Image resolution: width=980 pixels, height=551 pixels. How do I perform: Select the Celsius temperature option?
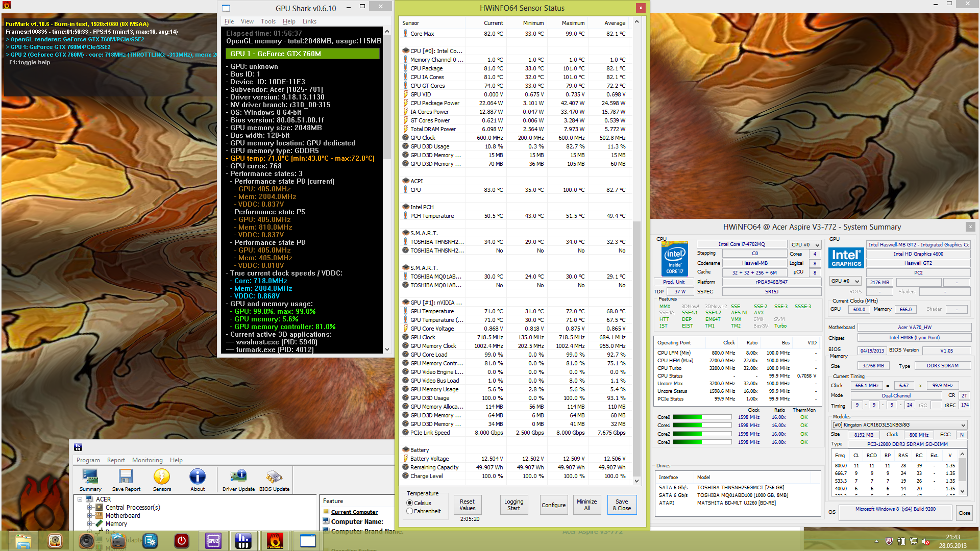coord(410,503)
